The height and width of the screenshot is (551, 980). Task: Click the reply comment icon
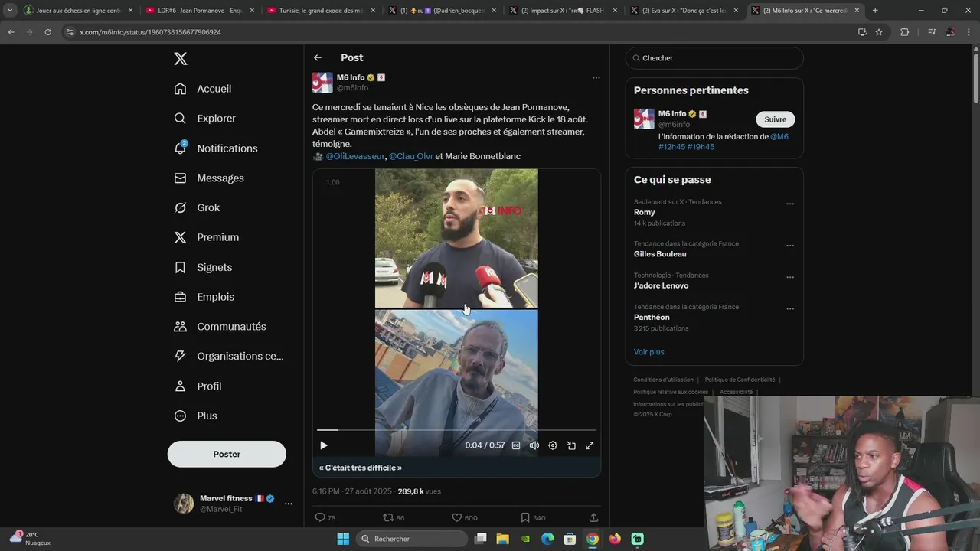[x=320, y=517]
